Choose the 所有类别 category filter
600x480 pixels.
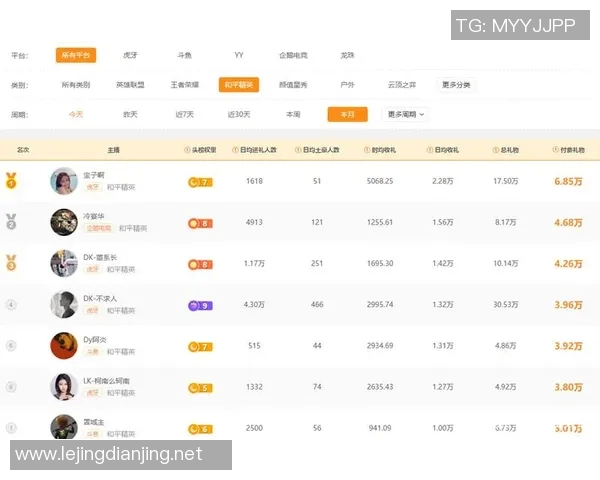point(76,85)
